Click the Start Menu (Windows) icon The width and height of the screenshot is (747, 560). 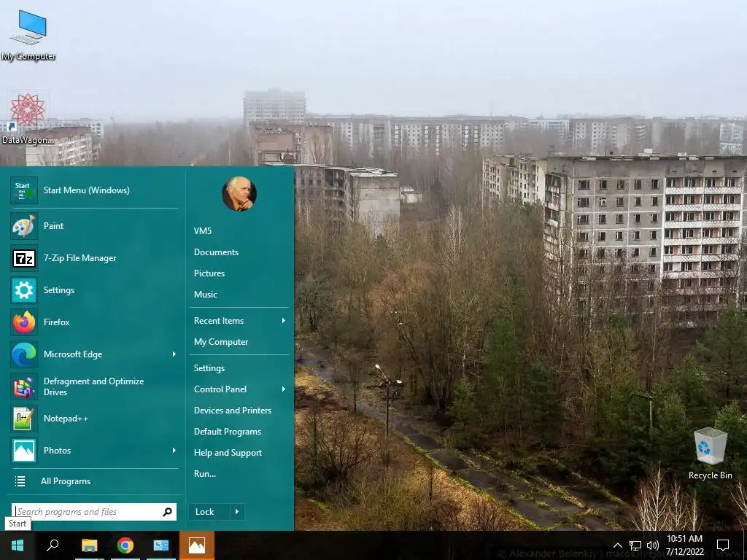pos(24,190)
